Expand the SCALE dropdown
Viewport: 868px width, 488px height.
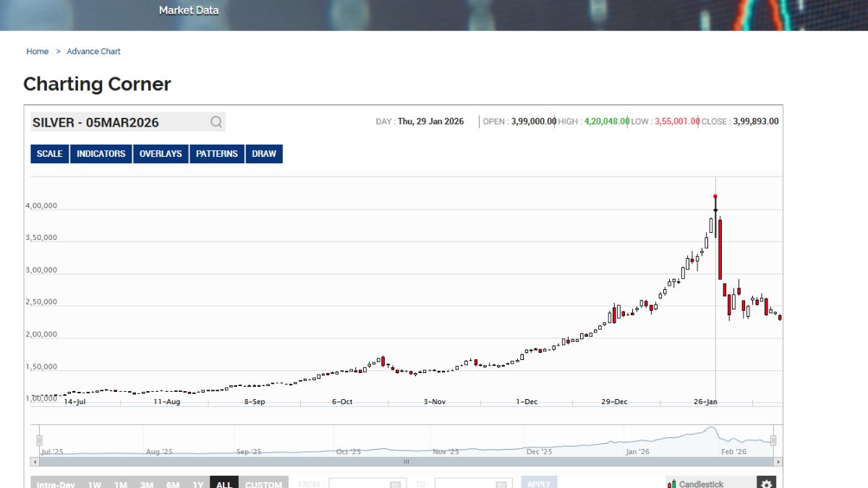(49, 154)
